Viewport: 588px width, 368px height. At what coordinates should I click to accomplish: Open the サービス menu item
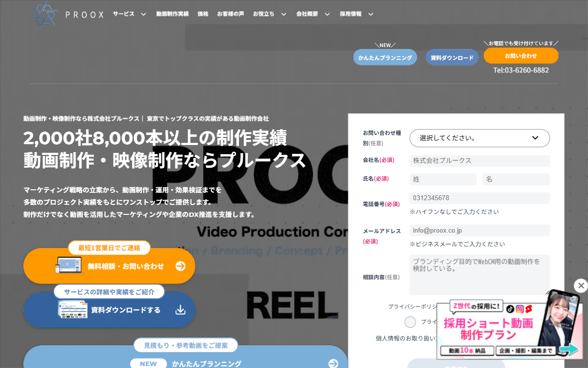click(123, 14)
